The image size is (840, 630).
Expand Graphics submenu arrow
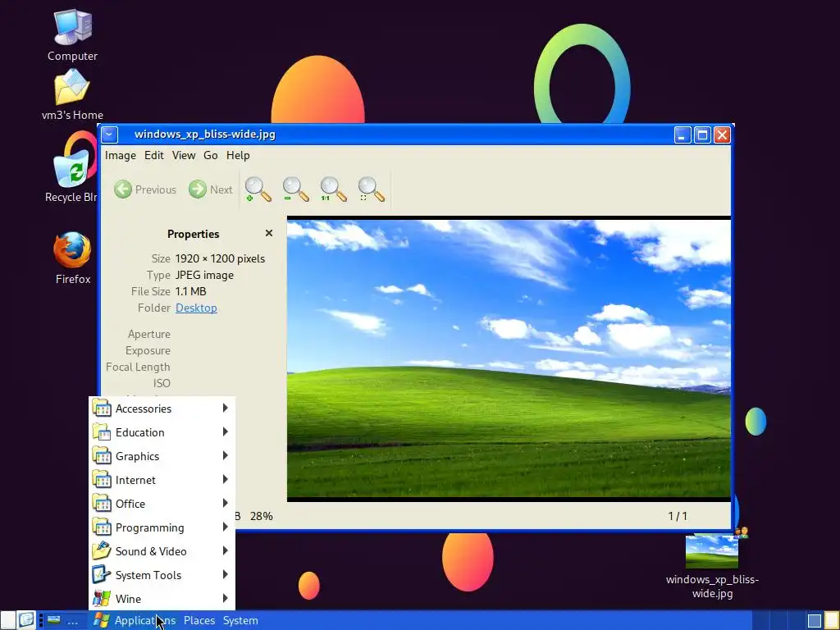pyautogui.click(x=225, y=456)
